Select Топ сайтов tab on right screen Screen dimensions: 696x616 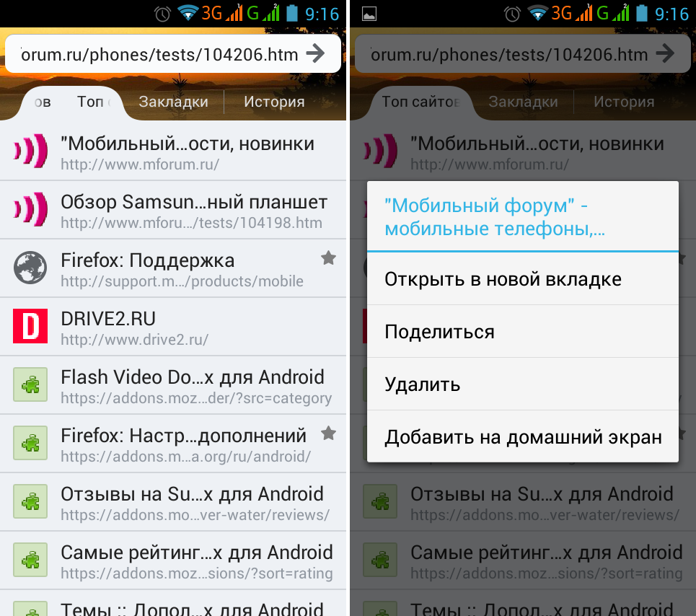420,102
